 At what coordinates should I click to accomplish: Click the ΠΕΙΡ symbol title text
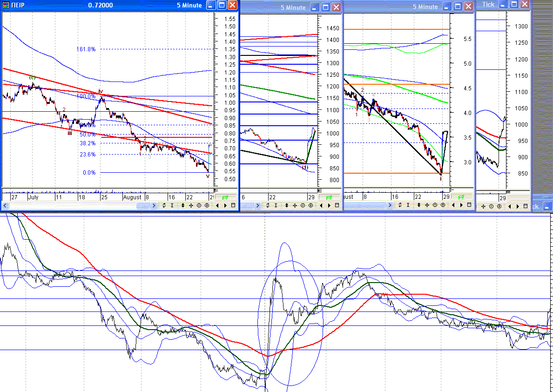(18, 5)
